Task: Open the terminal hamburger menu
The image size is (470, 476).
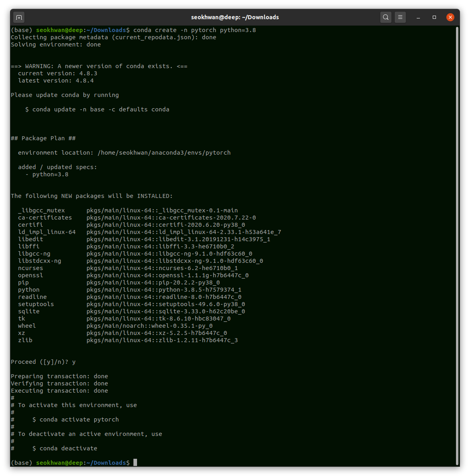Action: [x=400, y=17]
